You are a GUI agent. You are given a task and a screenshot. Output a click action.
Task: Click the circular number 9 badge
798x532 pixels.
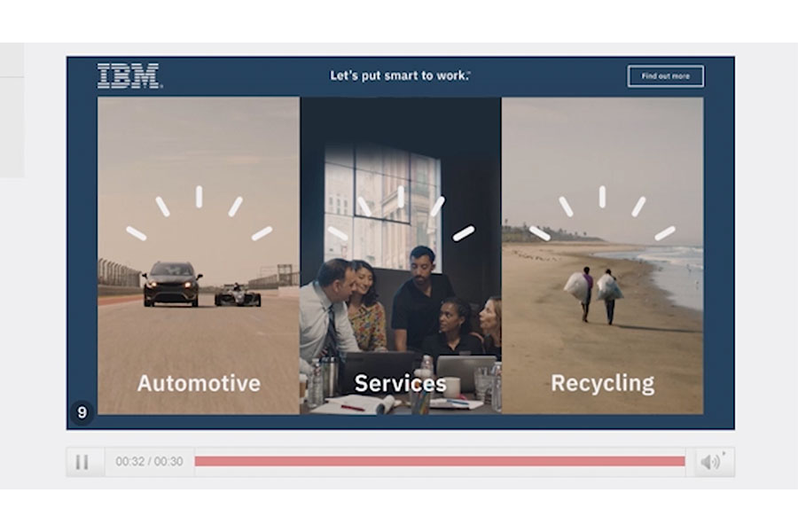click(82, 412)
